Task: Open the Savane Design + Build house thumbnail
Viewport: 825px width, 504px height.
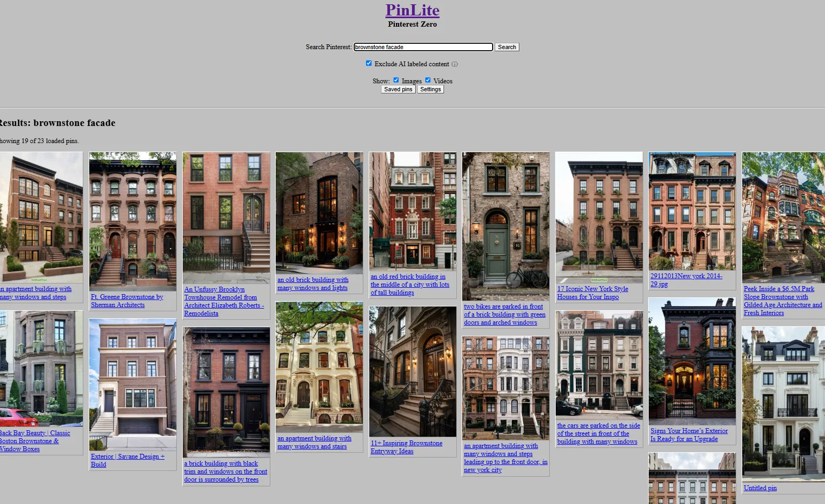Action: click(133, 385)
